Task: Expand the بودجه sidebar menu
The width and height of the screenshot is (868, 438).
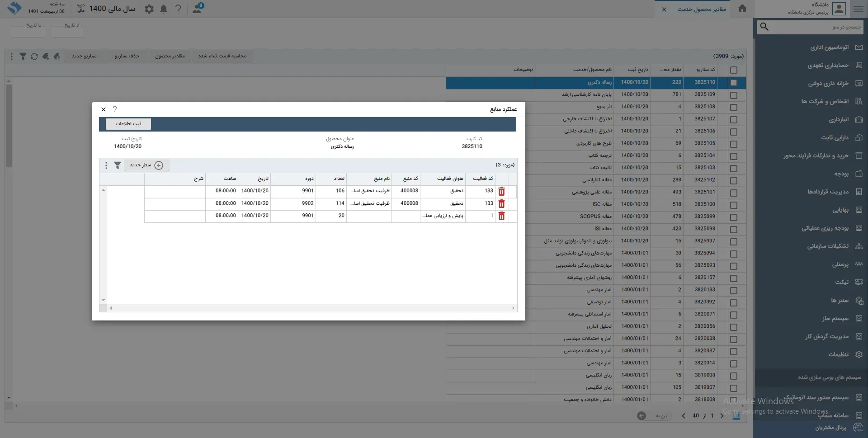Action: click(x=841, y=174)
